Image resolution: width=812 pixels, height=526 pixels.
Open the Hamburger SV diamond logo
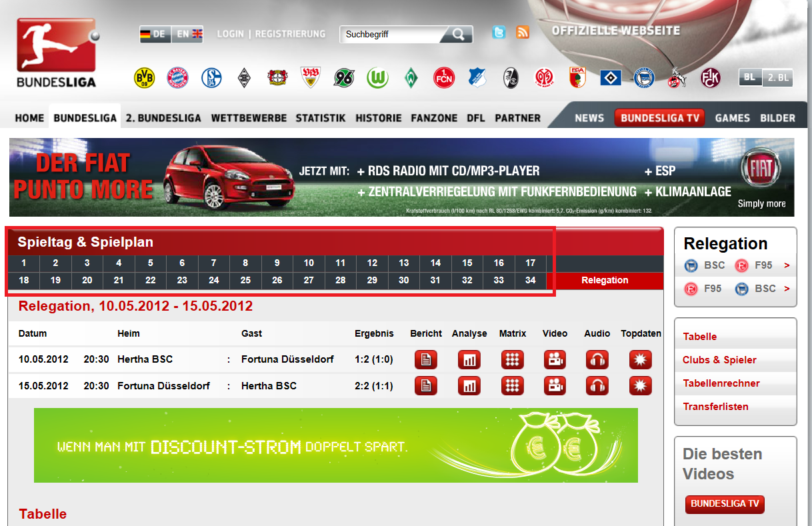click(x=611, y=78)
